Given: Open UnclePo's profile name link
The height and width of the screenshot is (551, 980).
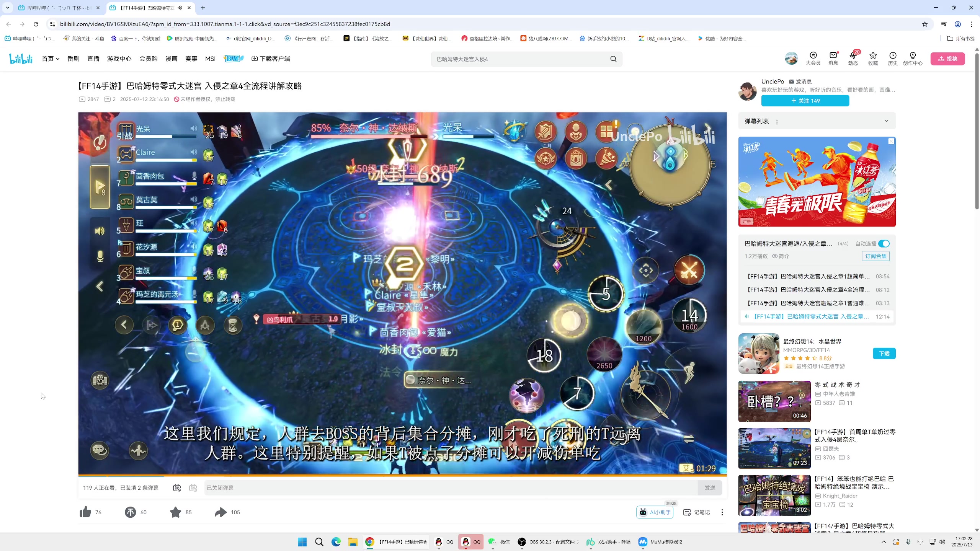Looking at the screenshot, I should (x=773, y=82).
